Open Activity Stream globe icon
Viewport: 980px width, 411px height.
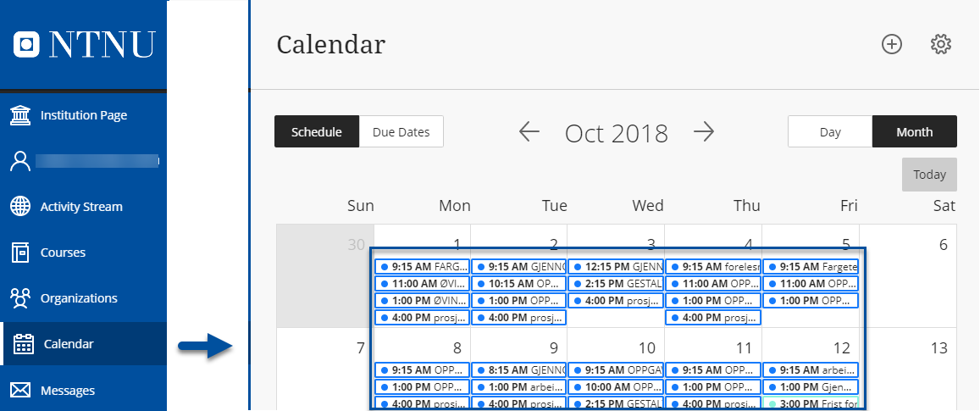(x=20, y=207)
